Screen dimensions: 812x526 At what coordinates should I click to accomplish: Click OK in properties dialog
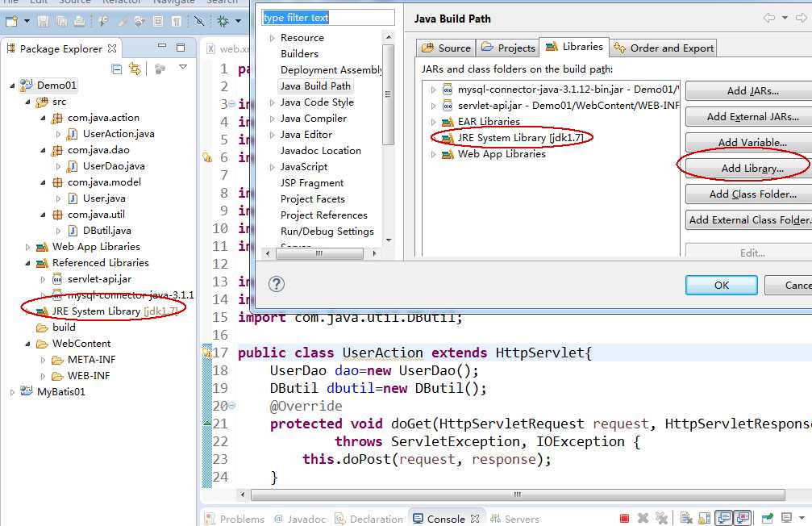[x=722, y=285]
